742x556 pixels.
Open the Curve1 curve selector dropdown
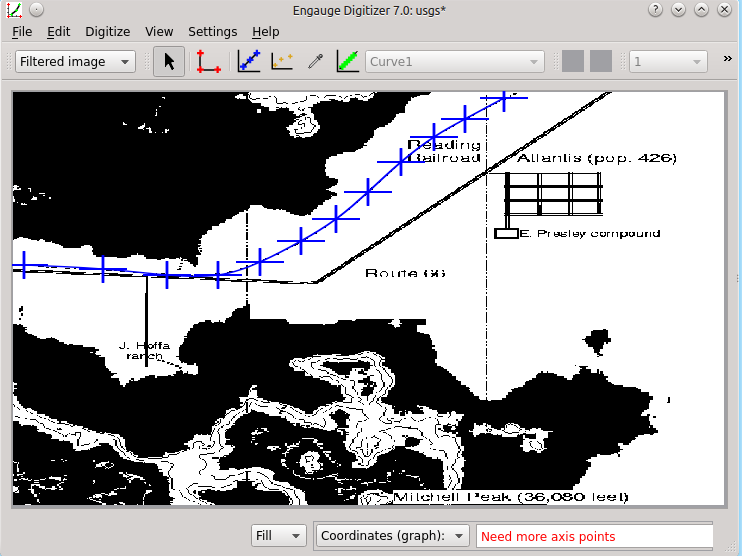pos(455,61)
